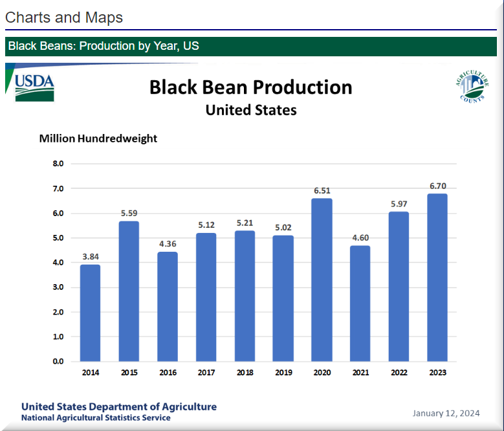Click the 2014 bar in the chart
This screenshot has height=431, width=504.
tap(90, 313)
